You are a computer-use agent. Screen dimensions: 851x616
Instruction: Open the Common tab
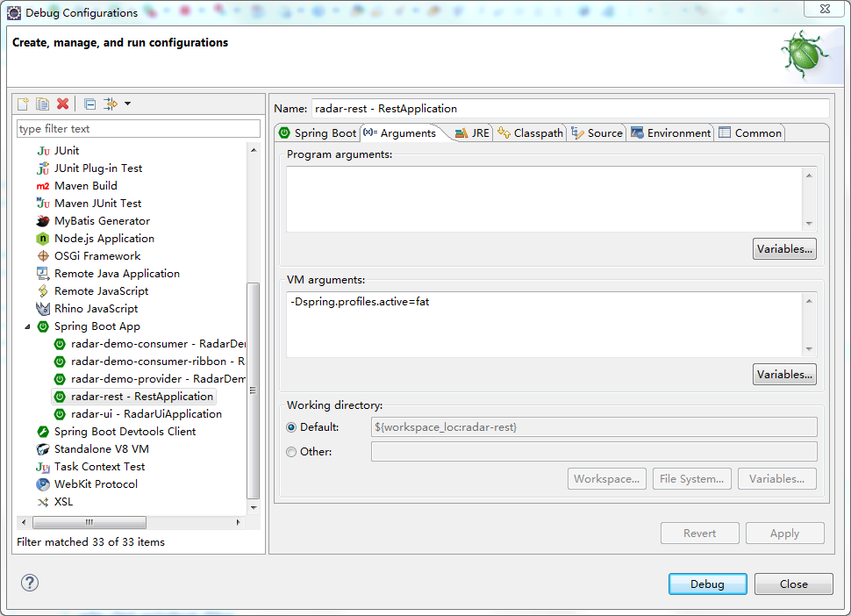click(x=750, y=133)
